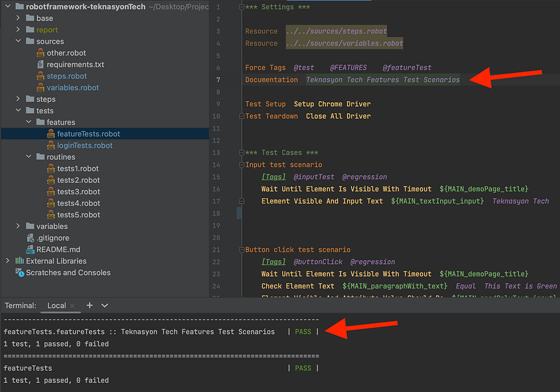Click the tests4.robot file icon
This screenshot has width=560, height=392.
click(51, 203)
